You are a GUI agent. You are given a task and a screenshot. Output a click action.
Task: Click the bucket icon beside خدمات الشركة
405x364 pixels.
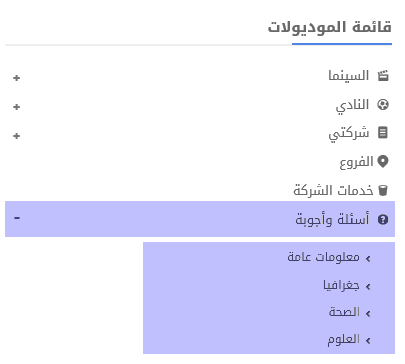(383, 191)
